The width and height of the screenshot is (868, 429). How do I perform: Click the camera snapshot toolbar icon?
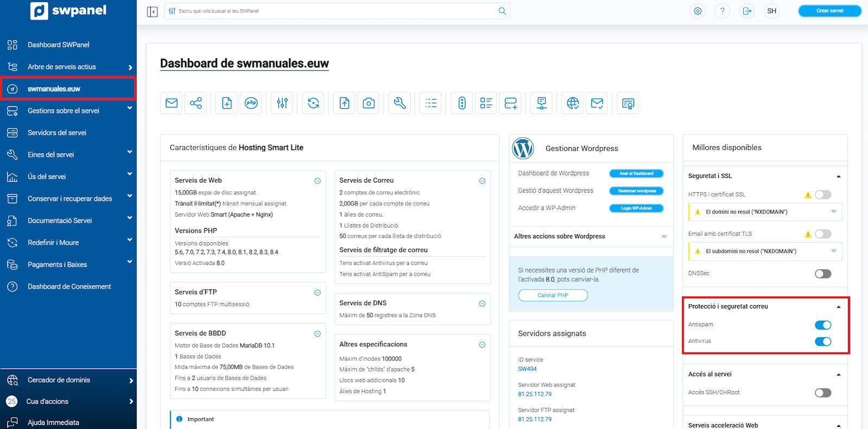coord(369,103)
